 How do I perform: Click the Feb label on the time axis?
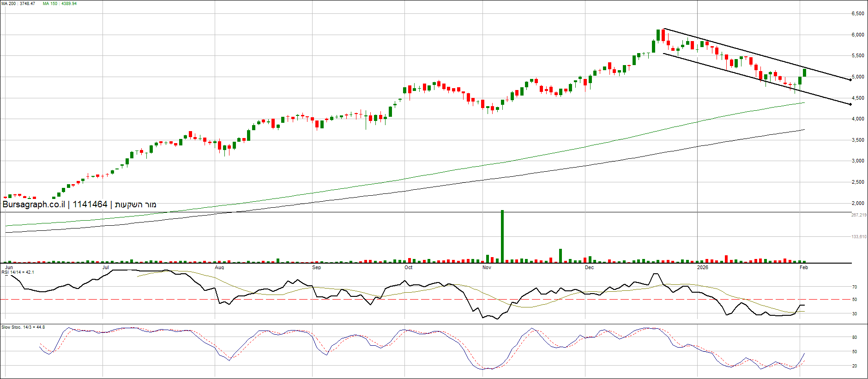tap(804, 267)
